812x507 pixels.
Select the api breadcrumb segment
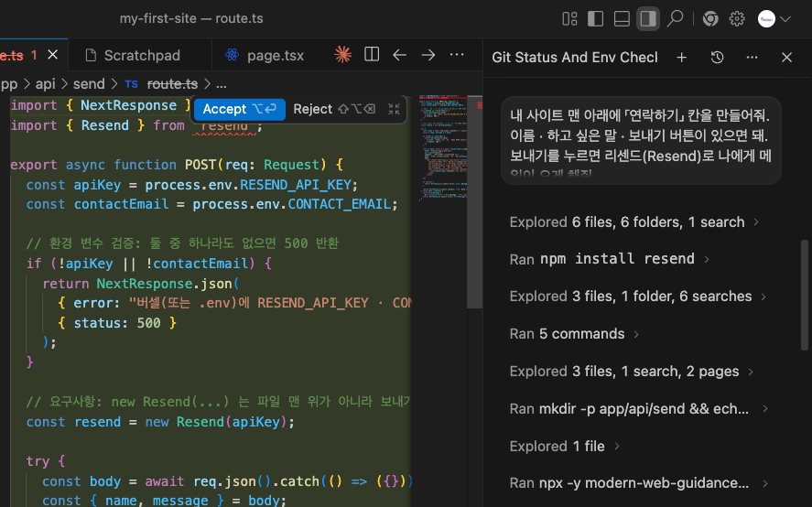pos(45,84)
